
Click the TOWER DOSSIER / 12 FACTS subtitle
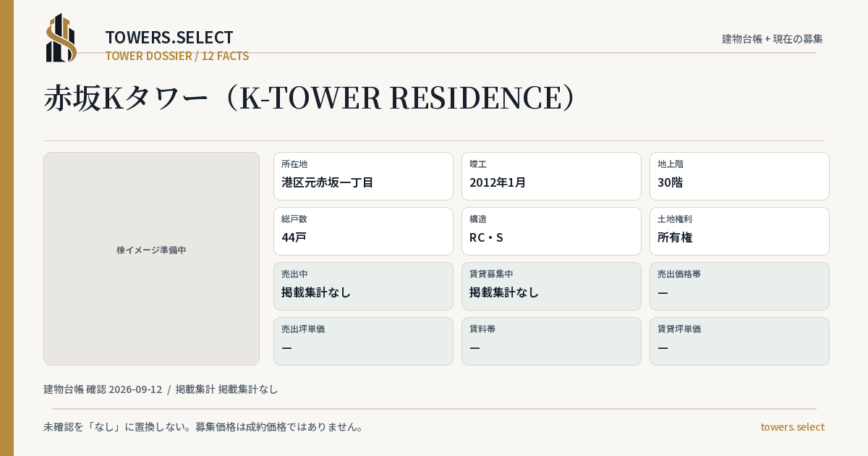pos(177,56)
